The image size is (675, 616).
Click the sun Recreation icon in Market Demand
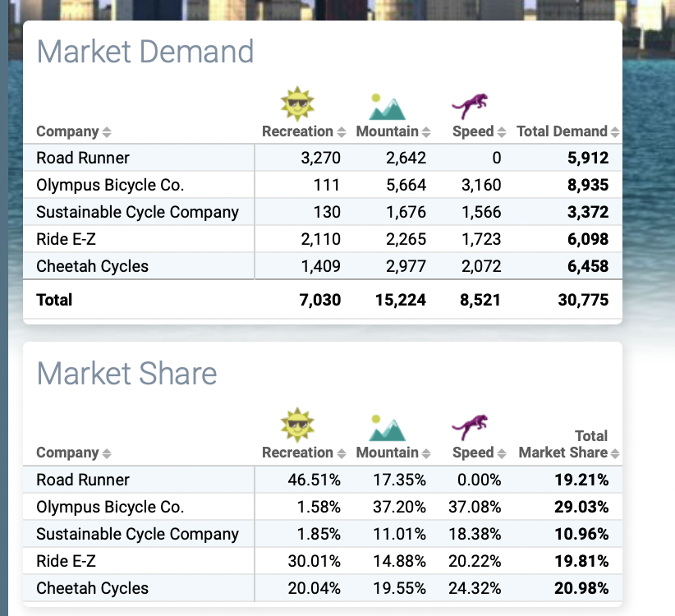pyautogui.click(x=297, y=102)
